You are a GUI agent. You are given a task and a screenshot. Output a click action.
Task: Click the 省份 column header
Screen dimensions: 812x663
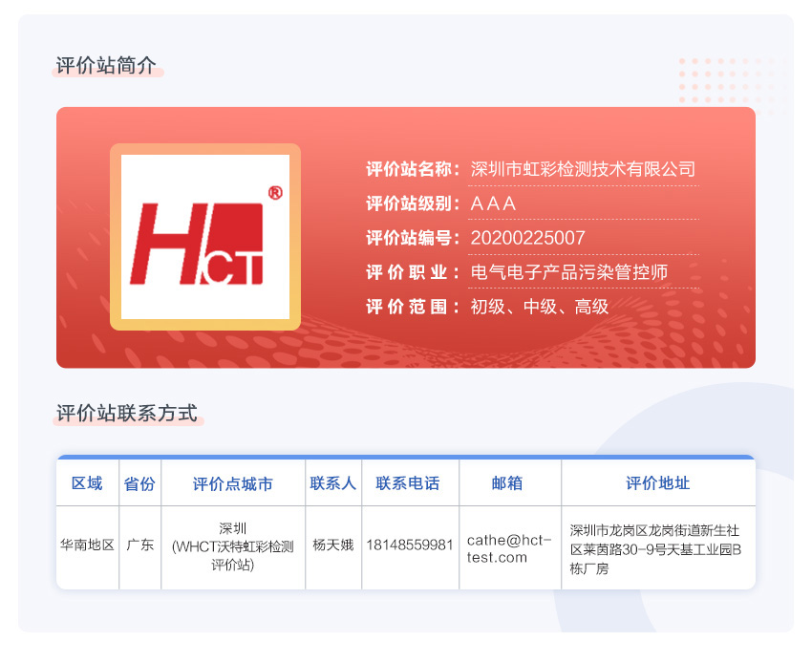click(139, 483)
